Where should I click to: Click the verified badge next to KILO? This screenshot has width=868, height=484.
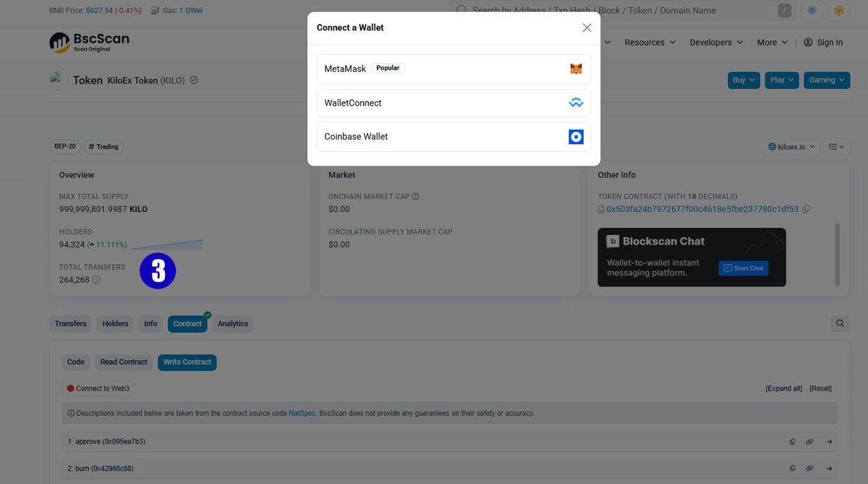click(194, 80)
